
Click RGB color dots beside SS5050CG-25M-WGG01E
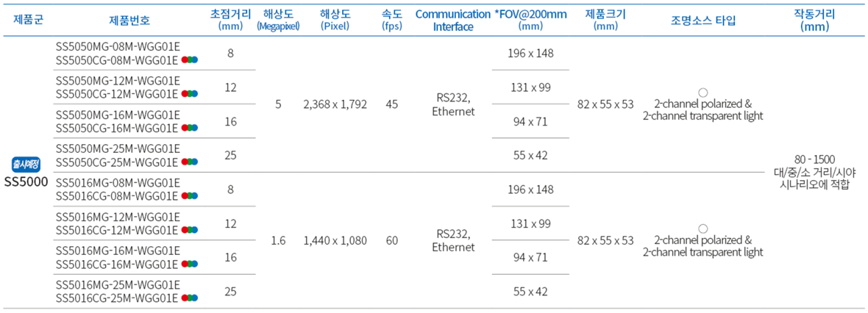click(190, 162)
